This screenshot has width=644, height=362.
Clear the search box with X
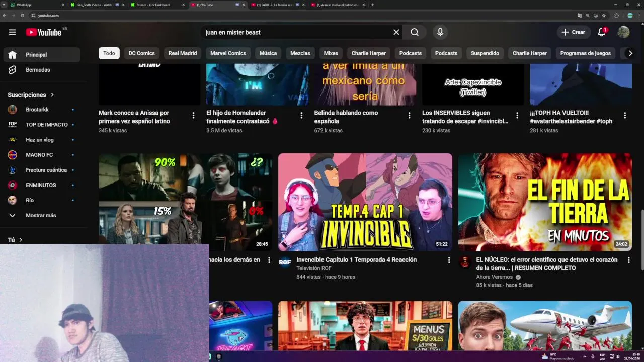396,32
